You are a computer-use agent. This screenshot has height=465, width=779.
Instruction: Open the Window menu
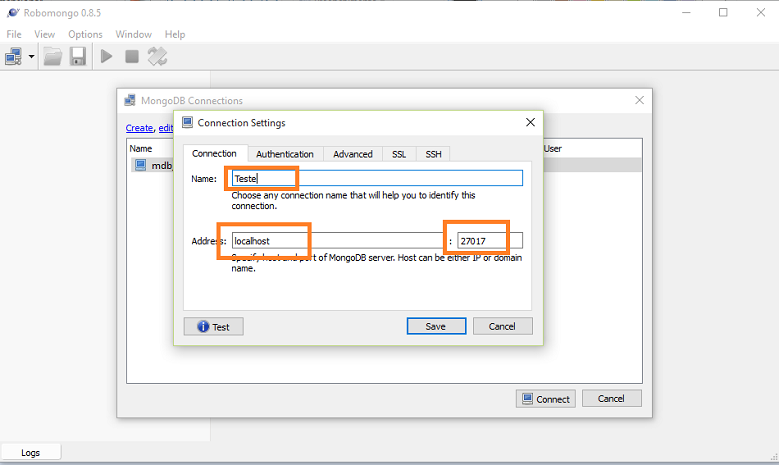134,34
